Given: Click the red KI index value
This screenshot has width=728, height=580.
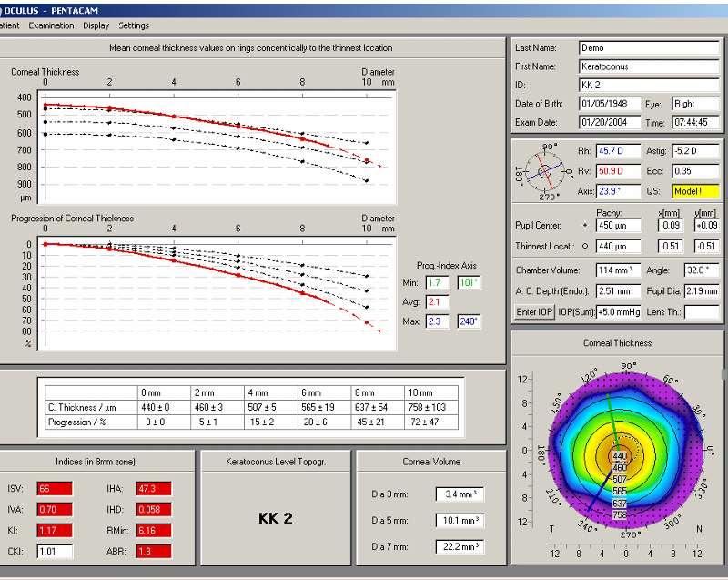Looking at the screenshot, I should pos(55,530).
